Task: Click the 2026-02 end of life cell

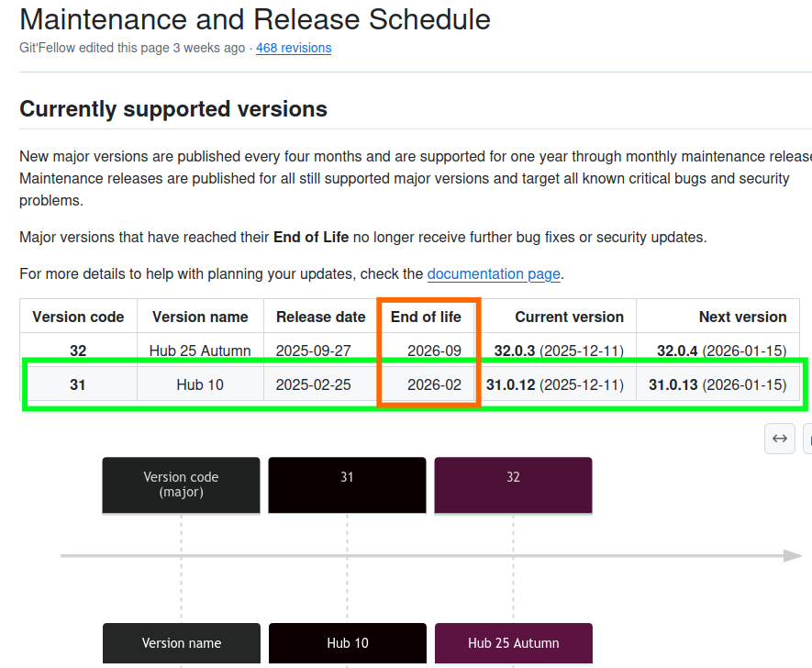Action: pyautogui.click(x=434, y=384)
